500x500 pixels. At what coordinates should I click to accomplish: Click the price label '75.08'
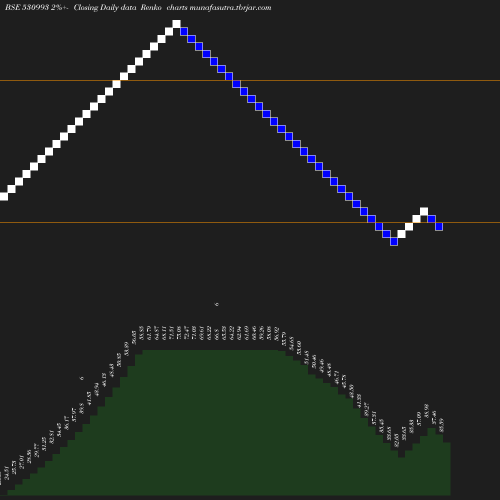click(179, 333)
